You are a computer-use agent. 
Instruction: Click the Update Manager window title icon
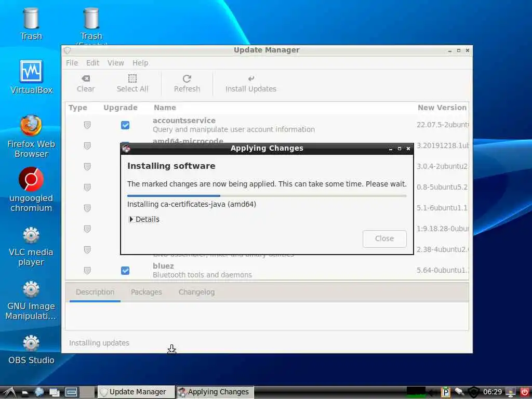coord(67,50)
